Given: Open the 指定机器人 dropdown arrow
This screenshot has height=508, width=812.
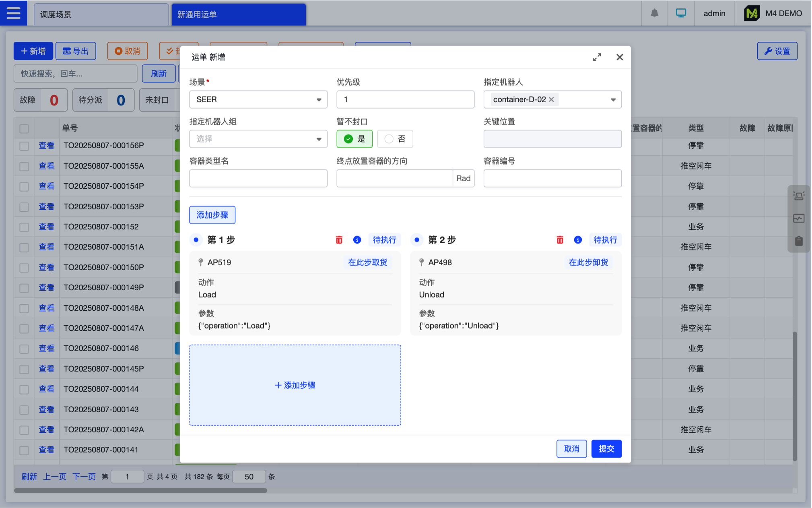Looking at the screenshot, I should (613, 99).
